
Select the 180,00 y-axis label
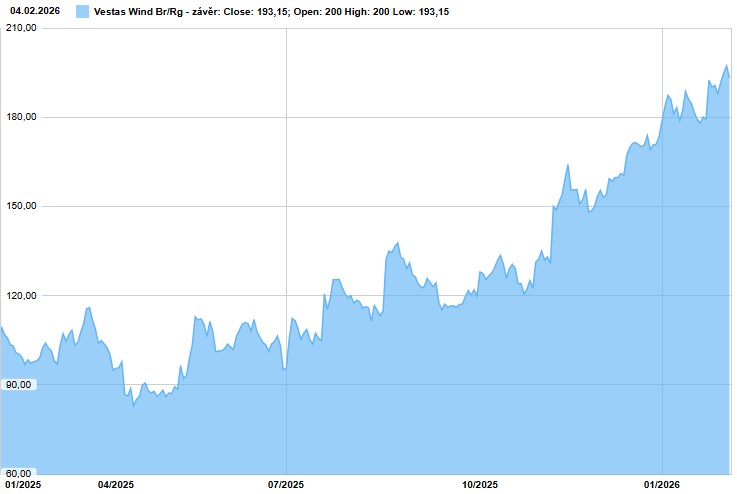[x=20, y=117]
